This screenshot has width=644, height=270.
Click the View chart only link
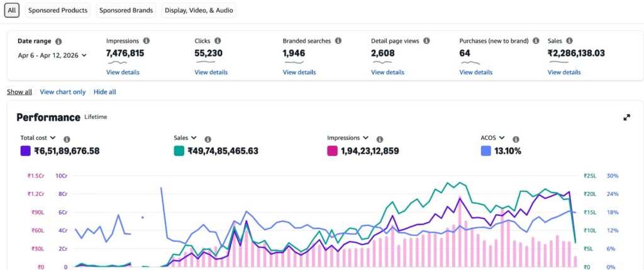click(x=62, y=92)
